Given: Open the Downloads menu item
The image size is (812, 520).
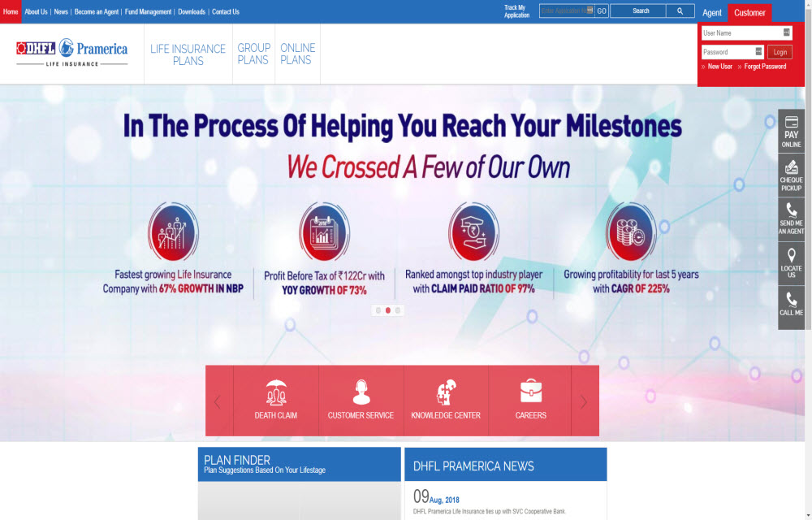Looking at the screenshot, I should [x=191, y=11].
